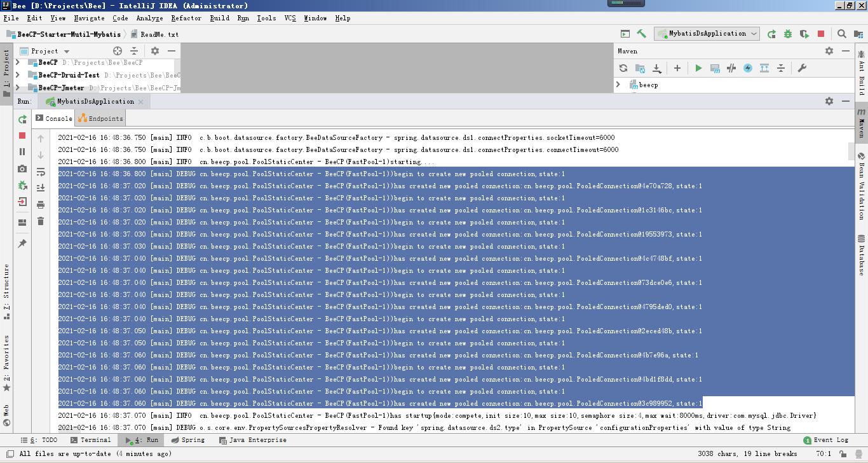
Task: Expand the BeeCP project folder
Action: 18,63
